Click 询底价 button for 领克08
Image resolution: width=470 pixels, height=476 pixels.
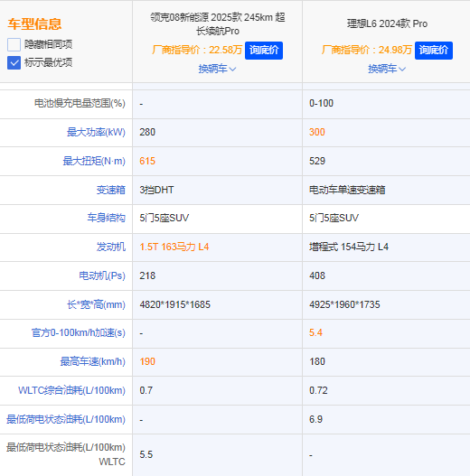(x=264, y=51)
